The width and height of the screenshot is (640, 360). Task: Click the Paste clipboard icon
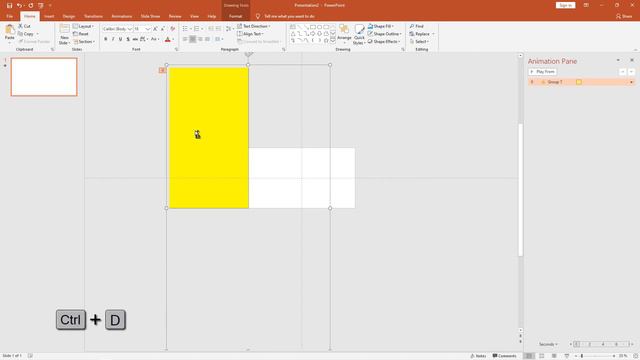[x=10, y=32]
